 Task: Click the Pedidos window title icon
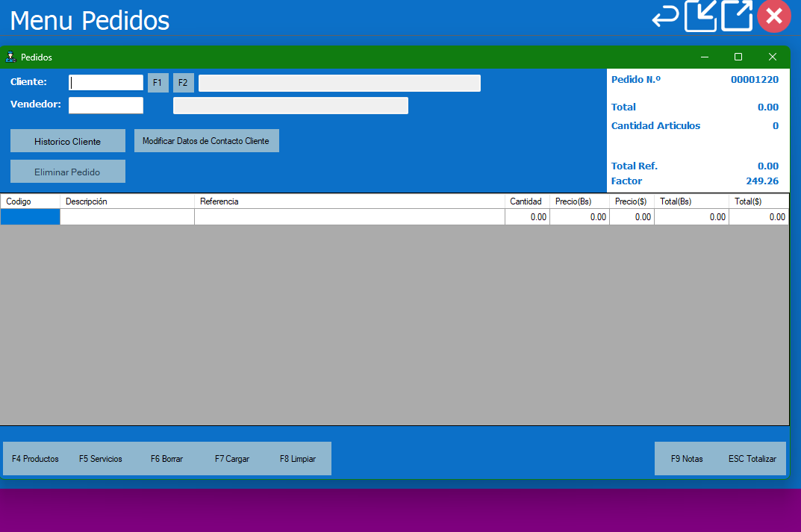(10, 57)
